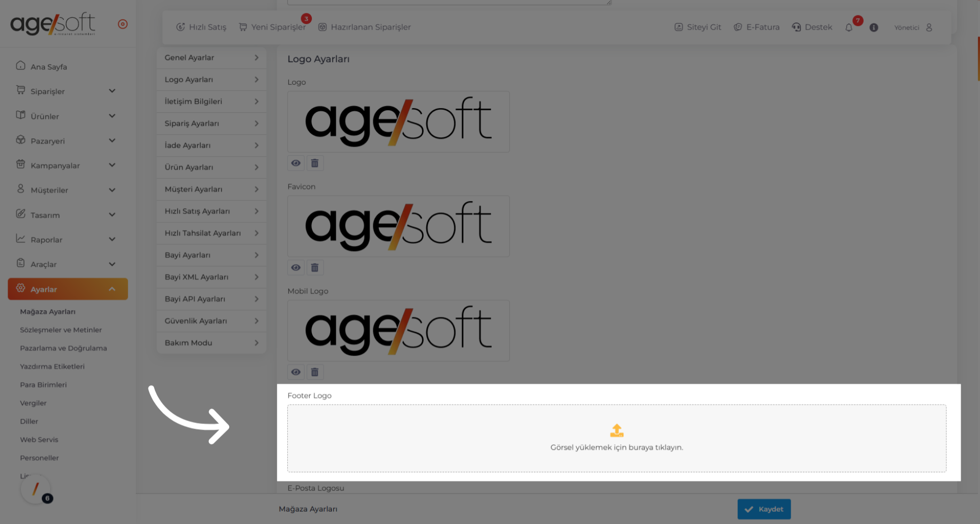Click the Tasarım pencil icon in sidebar
This screenshot has width=980, height=524.
20,214
